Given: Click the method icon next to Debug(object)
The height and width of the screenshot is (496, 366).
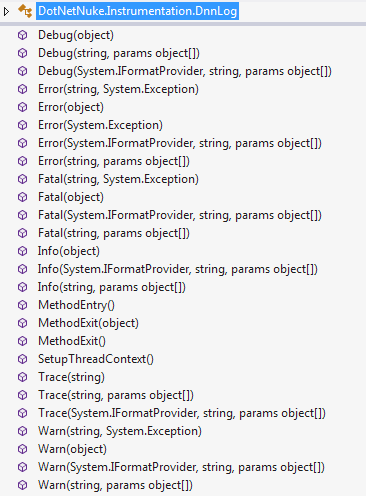Looking at the screenshot, I should point(22,35).
